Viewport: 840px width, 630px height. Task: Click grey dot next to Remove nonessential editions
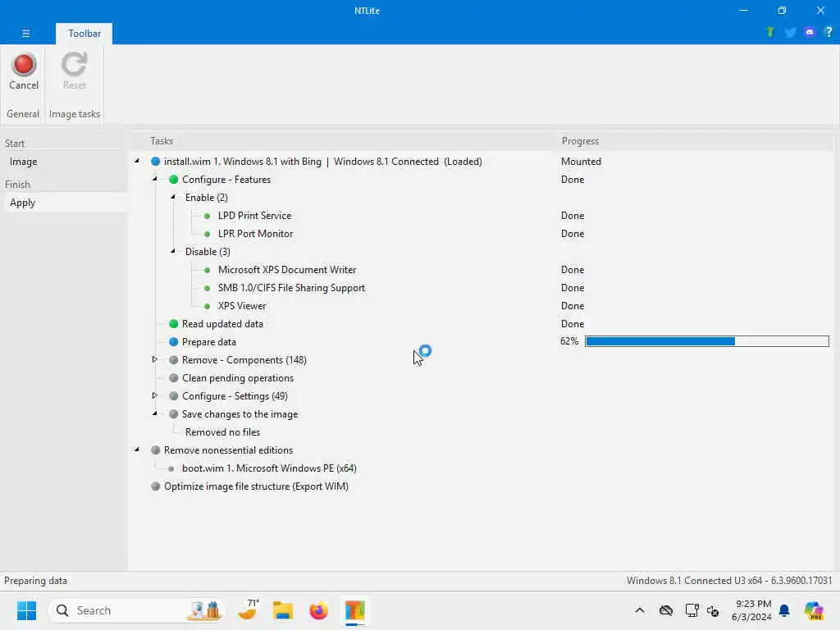[155, 450]
